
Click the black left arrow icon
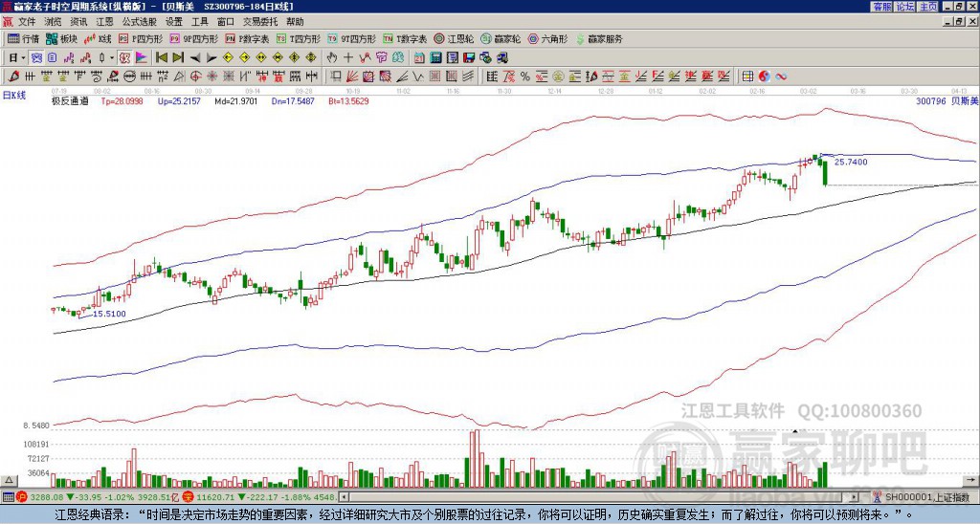(195, 58)
